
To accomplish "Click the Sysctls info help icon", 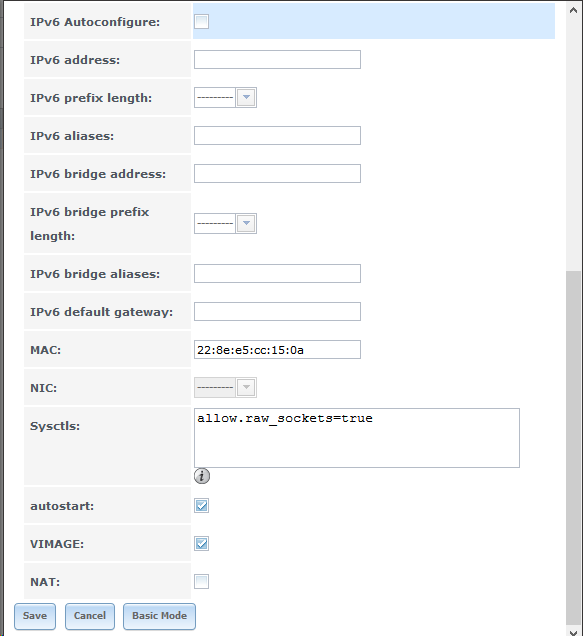I will click(x=202, y=476).
